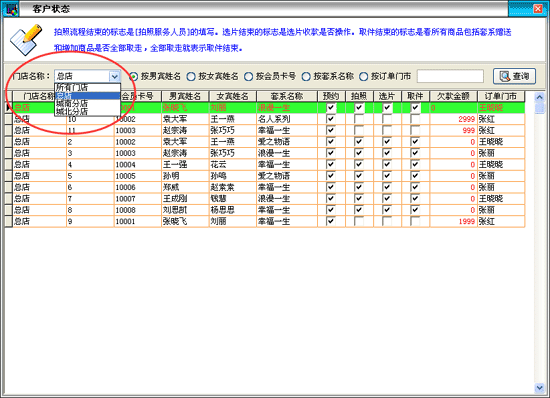This screenshot has height=398, width=550.
Task: Select the 女宾姓名 cell 花云
Action: tap(233, 164)
